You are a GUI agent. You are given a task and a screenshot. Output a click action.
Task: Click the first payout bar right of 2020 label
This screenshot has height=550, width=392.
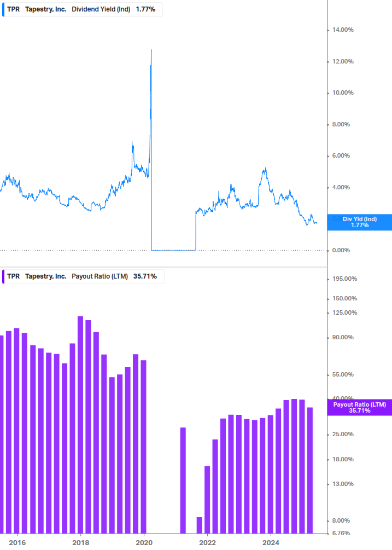pos(183,480)
